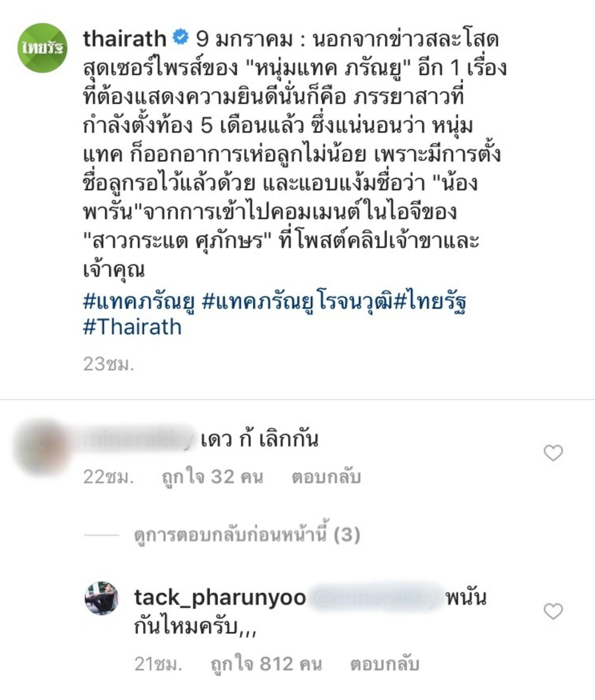Image resolution: width=595 pixels, height=700 pixels.
Task: Open the tack_pharunyoo username link
Action: tap(220, 597)
